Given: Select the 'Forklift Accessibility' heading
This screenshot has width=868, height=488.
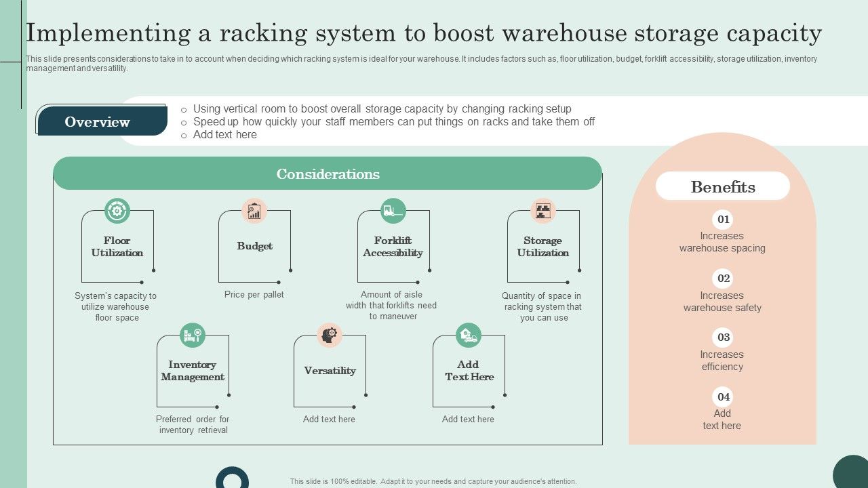Looking at the screenshot, I should (x=393, y=247).
